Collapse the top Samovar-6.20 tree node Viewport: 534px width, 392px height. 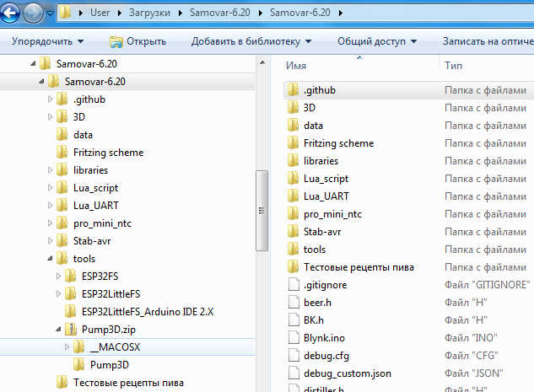[33, 63]
